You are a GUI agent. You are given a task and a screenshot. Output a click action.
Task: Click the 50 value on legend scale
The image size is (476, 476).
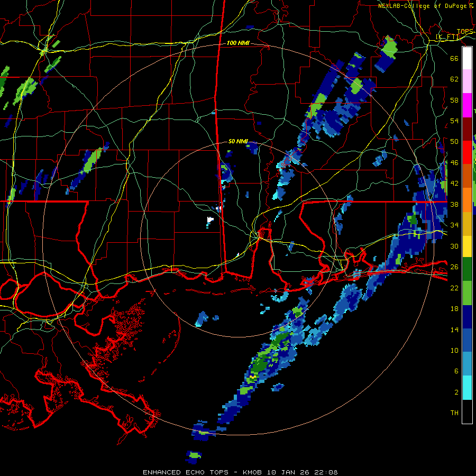[x=454, y=142]
